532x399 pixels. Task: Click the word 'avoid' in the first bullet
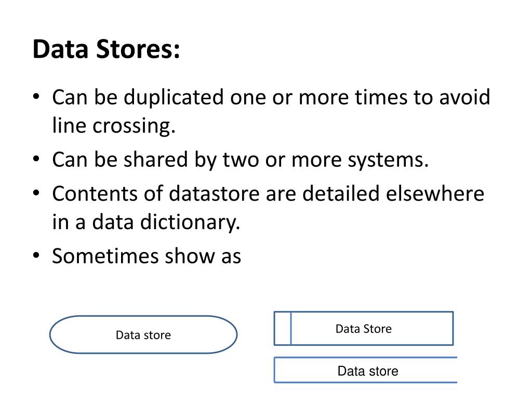tap(465, 97)
